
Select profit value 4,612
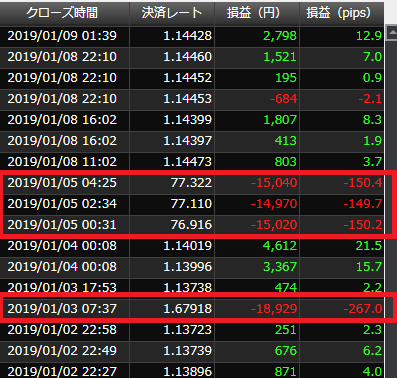point(280,245)
